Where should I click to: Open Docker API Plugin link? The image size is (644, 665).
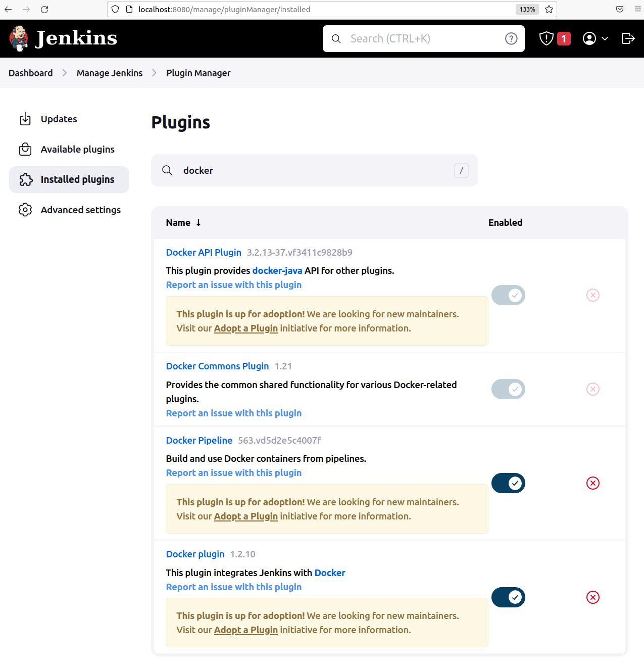pyautogui.click(x=204, y=253)
